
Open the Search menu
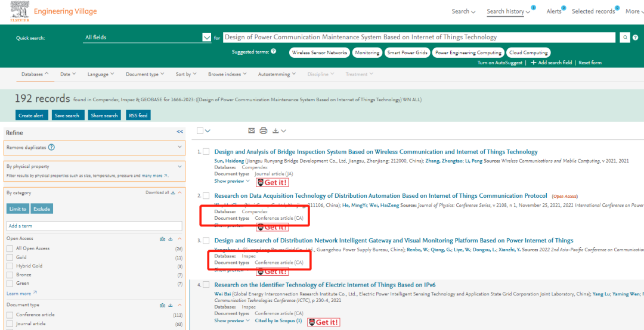(464, 11)
